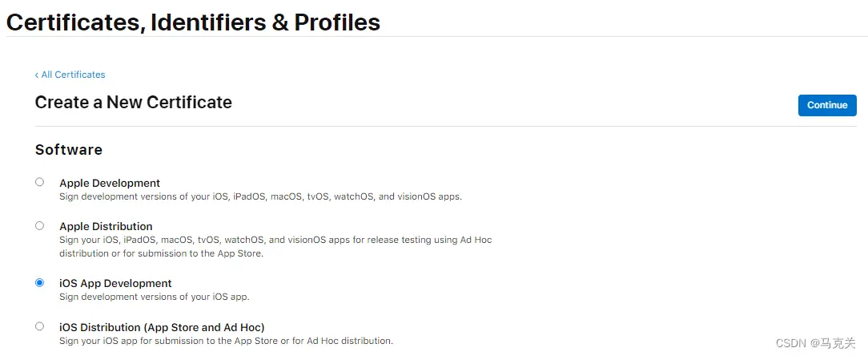Click the Apple Distribution label text
The height and width of the screenshot is (356, 868).
pos(106,226)
